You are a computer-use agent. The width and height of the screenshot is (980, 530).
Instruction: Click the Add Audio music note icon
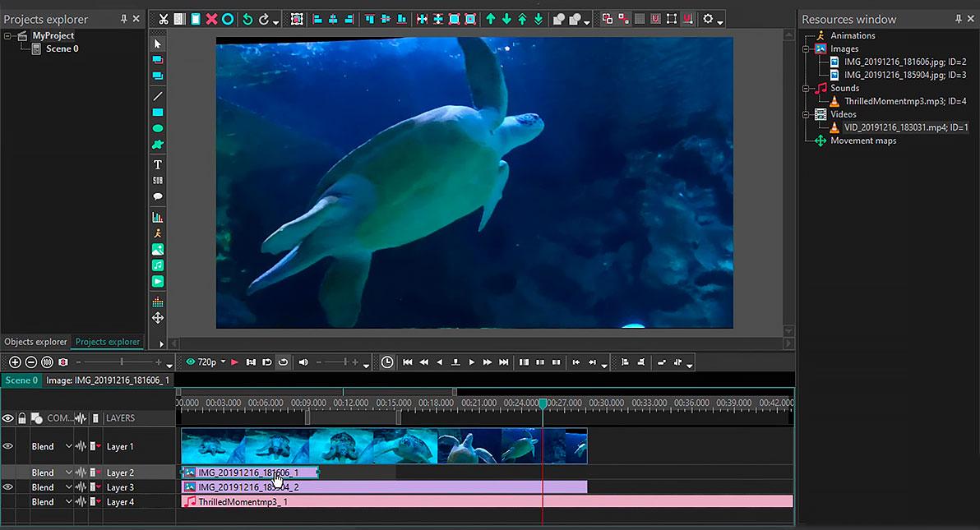coord(158,265)
